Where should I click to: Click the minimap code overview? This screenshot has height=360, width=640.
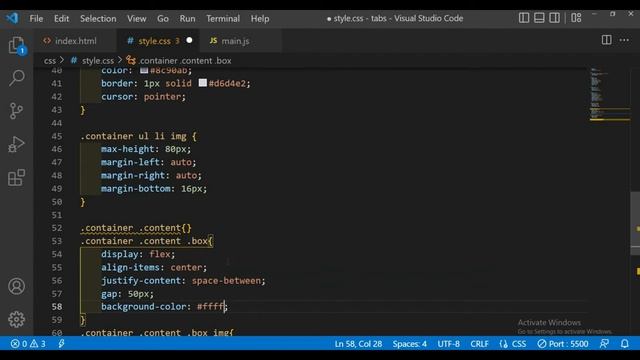coord(610,94)
